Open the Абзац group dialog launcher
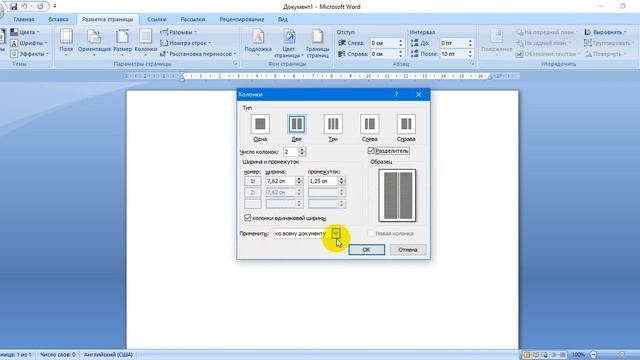The image size is (640, 360). coord(472,64)
